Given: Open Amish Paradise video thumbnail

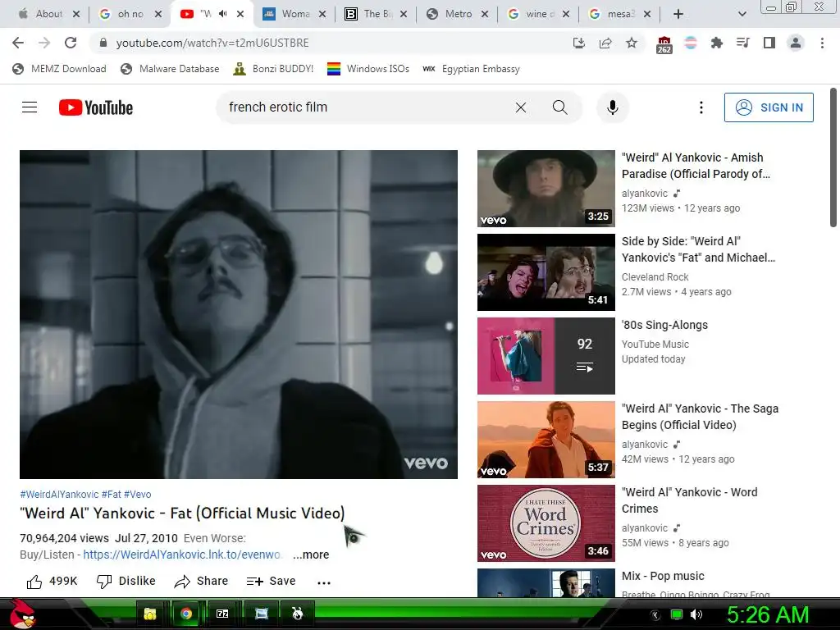Looking at the screenshot, I should (546, 189).
